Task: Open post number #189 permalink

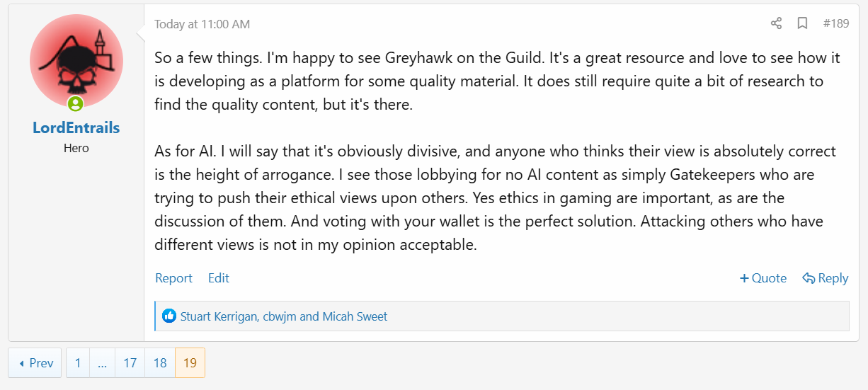Action: (x=836, y=23)
